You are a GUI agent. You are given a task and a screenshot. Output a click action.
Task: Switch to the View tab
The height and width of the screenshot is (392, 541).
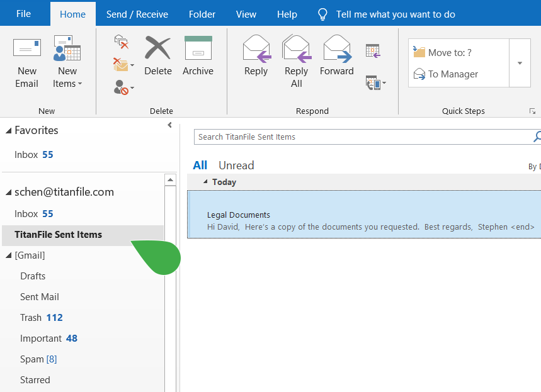point(246,14)
